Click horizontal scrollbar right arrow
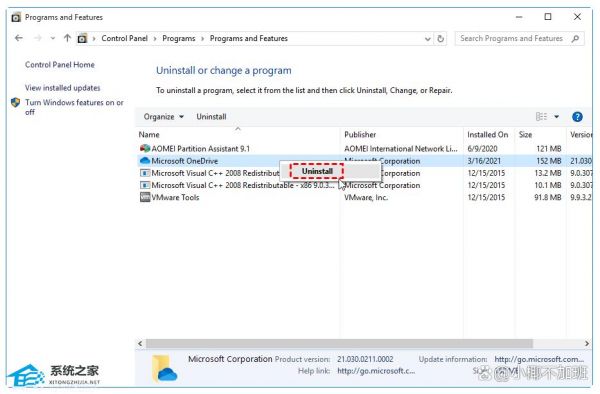This screenshot has height=394, width=600. pyautogui.click(x=587, y=344)
